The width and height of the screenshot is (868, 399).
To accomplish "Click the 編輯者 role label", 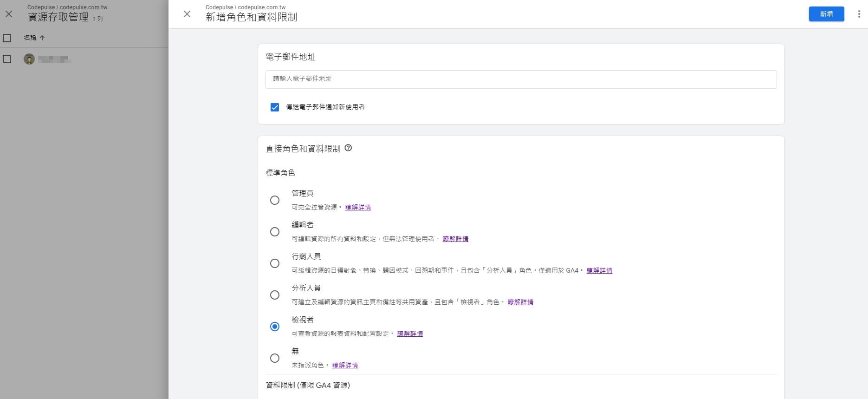I will pyautogui.click(x=302, y=225).
